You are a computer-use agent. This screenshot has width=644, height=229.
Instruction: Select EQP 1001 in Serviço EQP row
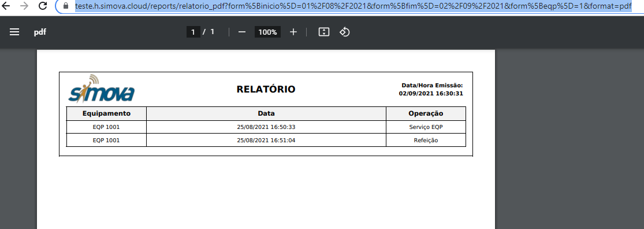[106, 127]
